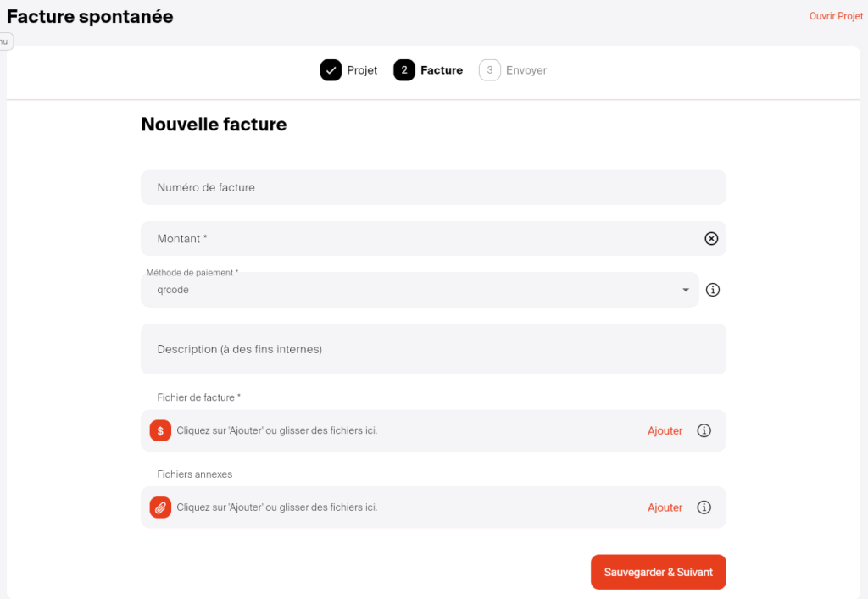This screenshot has width=868, height=599.
Task: Focus the Numéro de facture field
Action: click(432, 187)
